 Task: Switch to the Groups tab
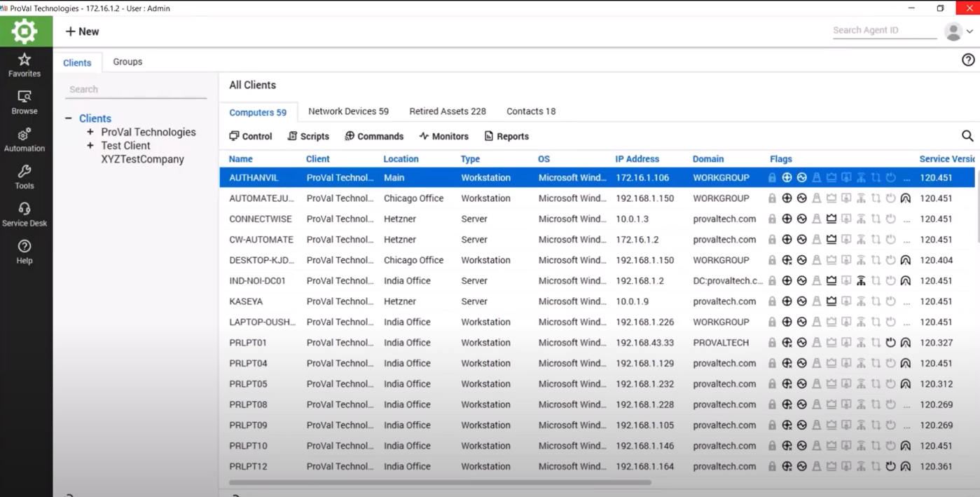[x=127, y=62]
